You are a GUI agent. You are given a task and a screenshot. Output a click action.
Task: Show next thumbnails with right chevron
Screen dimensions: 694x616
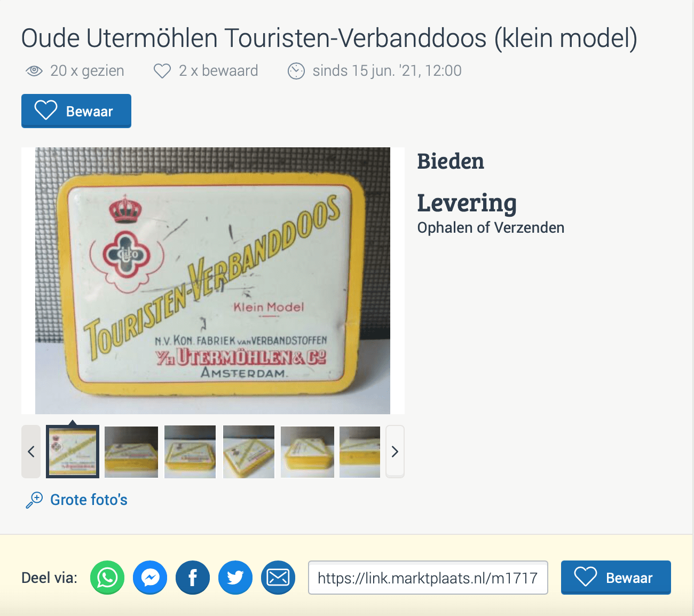[x=395, y=452]
